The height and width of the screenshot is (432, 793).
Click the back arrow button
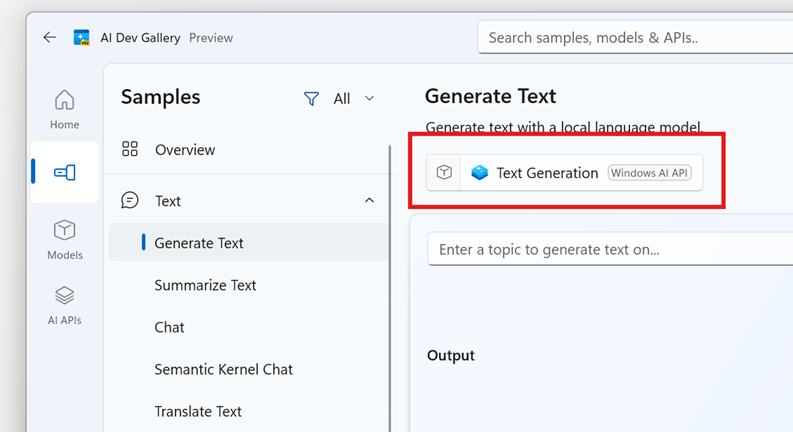(x=50, y=38)
